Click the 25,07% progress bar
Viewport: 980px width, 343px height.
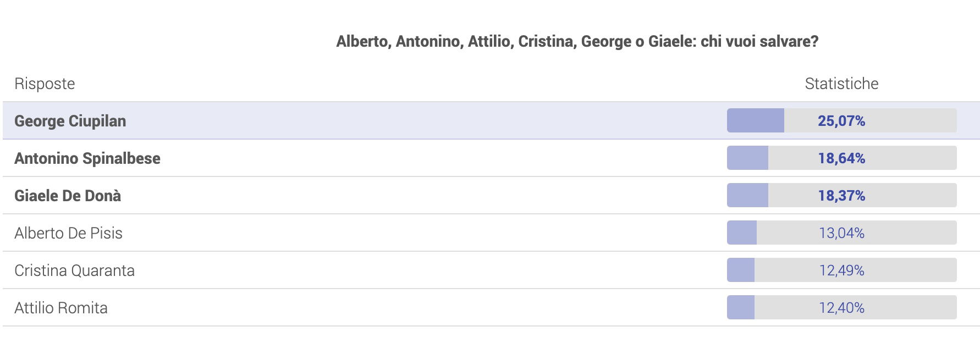842,120
